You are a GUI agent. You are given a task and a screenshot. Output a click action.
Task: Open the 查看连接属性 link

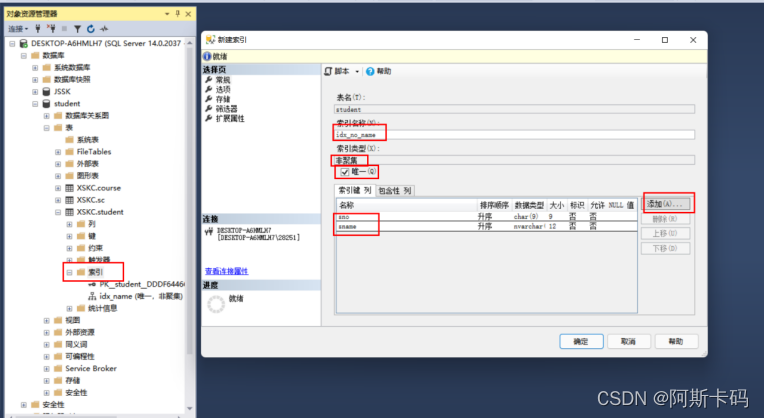(227, 271)
